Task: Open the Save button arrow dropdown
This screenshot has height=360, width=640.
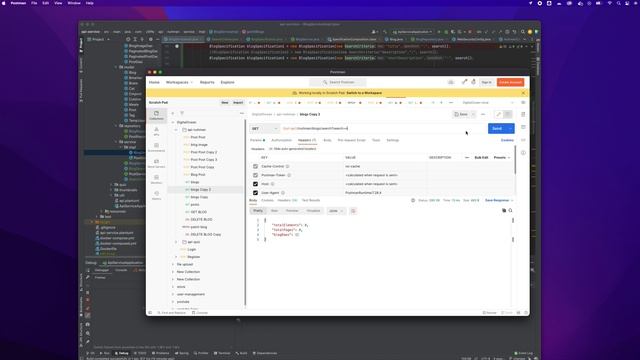Action: (x=473, y=114)
